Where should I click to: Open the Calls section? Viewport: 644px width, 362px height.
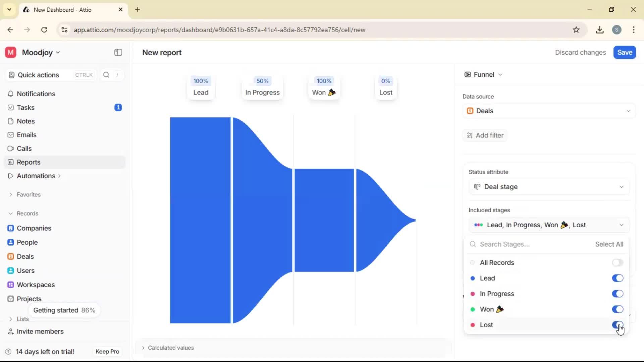(x=23, y=148)
